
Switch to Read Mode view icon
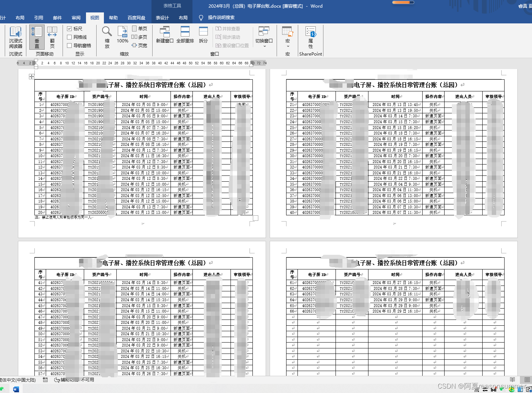coord(513,380)
